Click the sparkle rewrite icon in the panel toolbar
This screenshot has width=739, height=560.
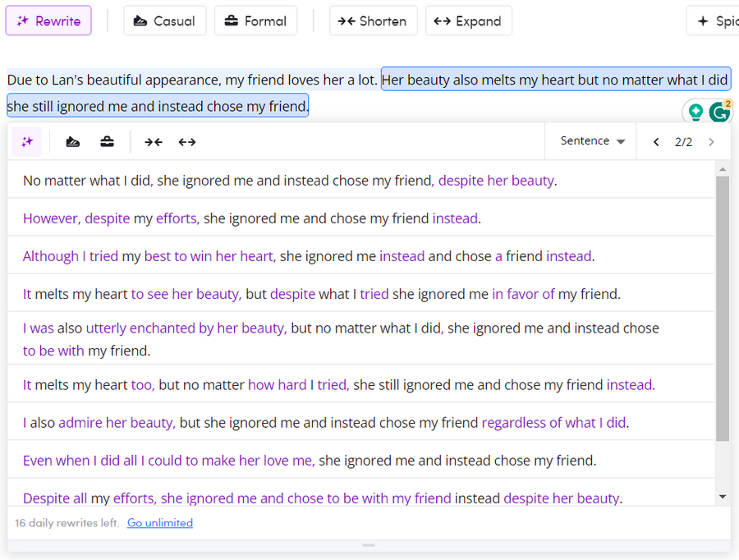pos(27,141)
